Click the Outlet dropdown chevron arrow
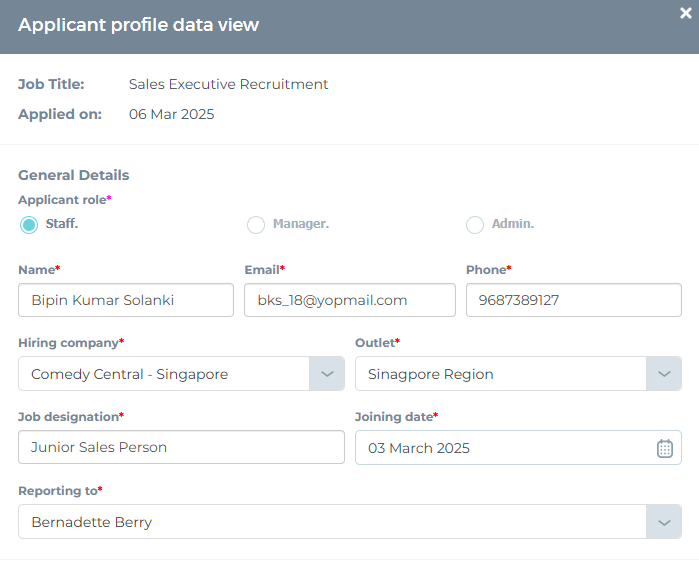Screen dimensions: 699x567 (664, 374)
